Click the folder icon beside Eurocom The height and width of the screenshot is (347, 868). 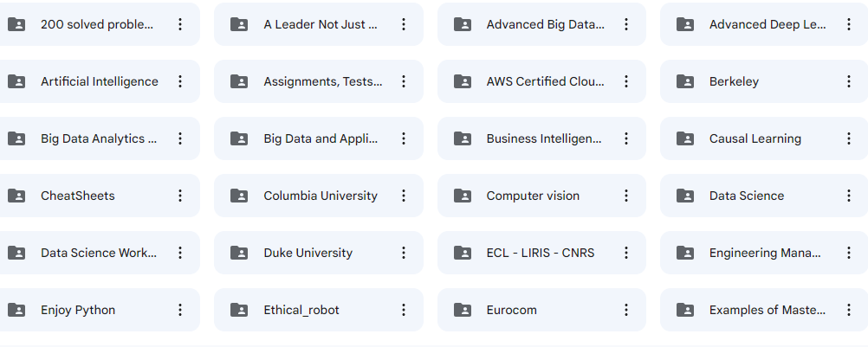[463, 310]
